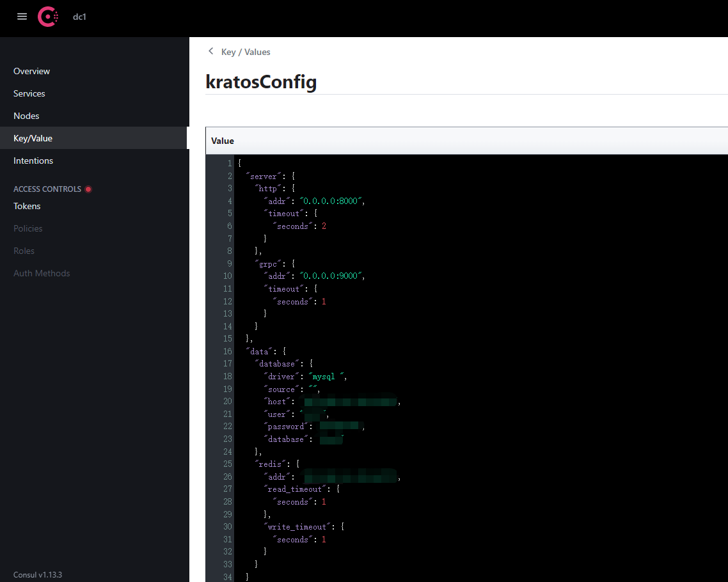The image size is (728, 582).
Task: Open the Overview page from the sidebar
Action: pyautogui.click(x=31, y=71)
